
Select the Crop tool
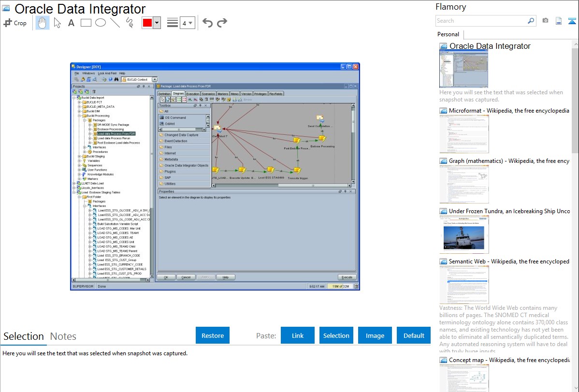click(15, 23)
